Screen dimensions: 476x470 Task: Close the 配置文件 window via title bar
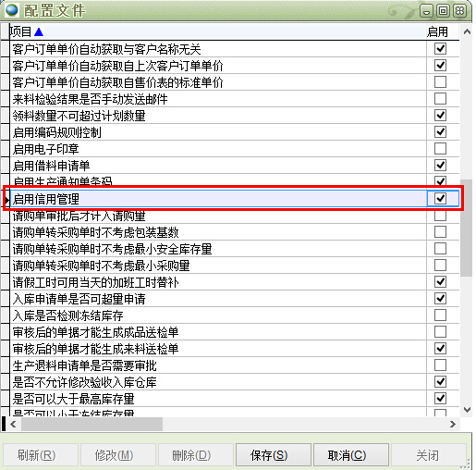tap(459, 11)
